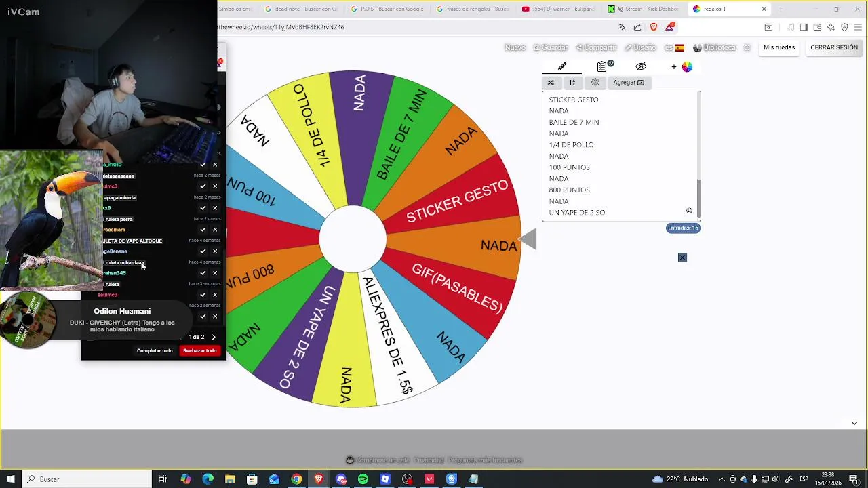Open Google Chrome from taskbar
The width and height of the screenshot is (868, 488).
[296, 479]
